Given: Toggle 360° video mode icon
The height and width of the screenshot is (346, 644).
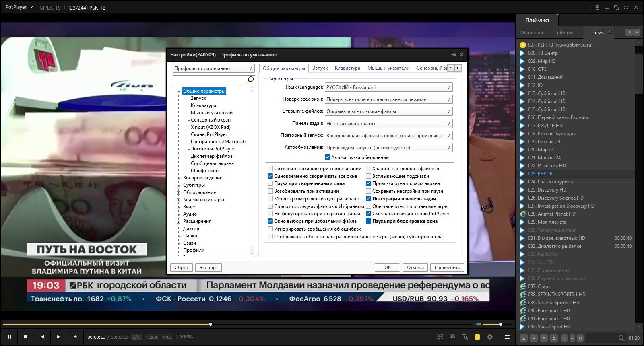Looking at the screenshot, I should [x=440, y=337].
